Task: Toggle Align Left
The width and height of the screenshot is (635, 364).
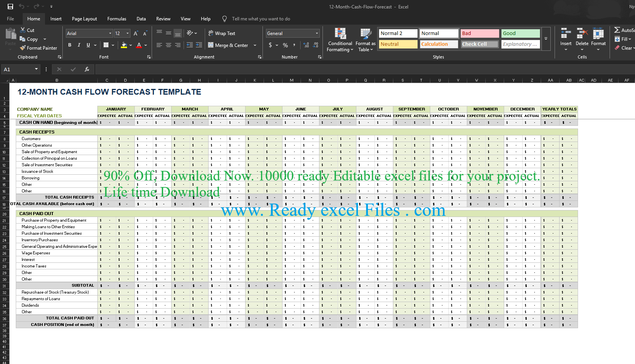Action: 159,45
